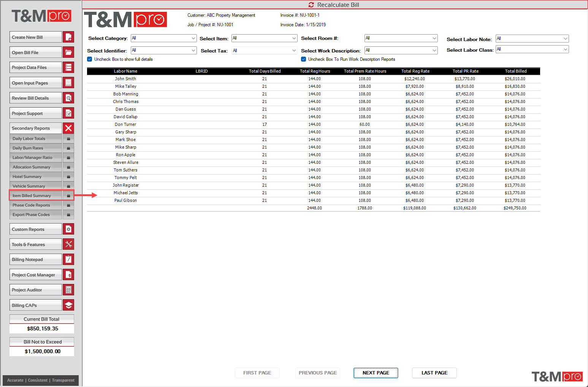Open the Select Work Description dropdown
The width and height of the screenshot is (588, 387).
point(401,50)
